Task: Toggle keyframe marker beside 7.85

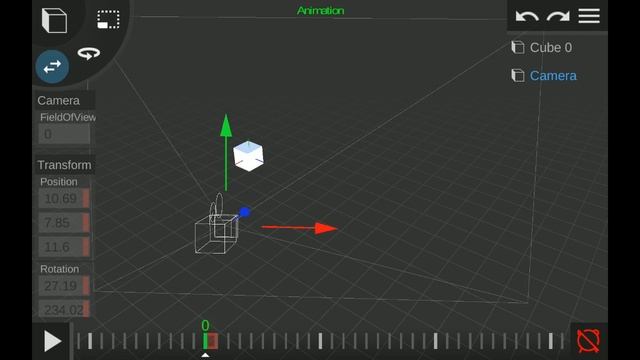Action: coord(86,223)
